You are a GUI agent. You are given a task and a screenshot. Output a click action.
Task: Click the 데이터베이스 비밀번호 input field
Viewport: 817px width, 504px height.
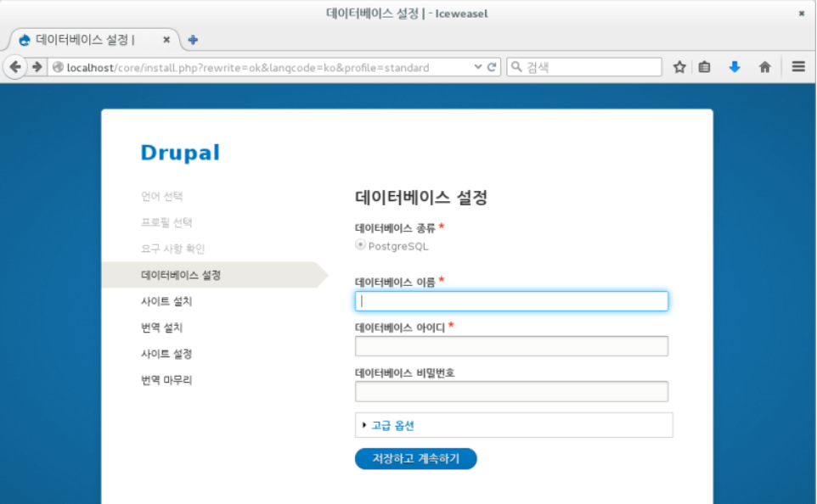[x=511, y=391]
